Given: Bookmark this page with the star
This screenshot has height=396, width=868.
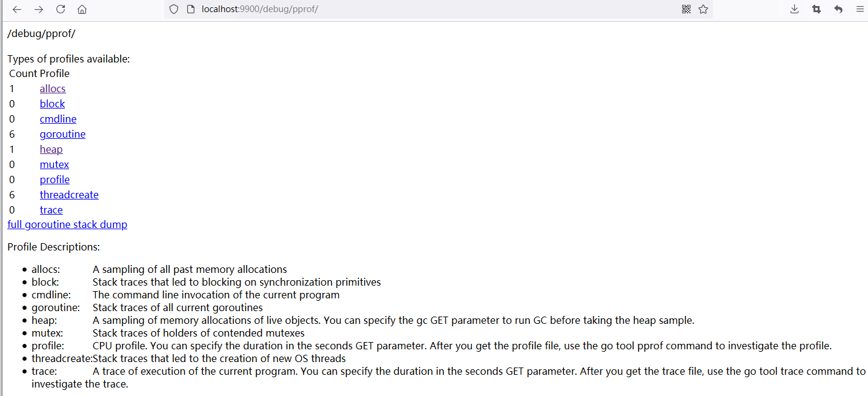Looking at the screenshot, I should [x=703, y=9].
